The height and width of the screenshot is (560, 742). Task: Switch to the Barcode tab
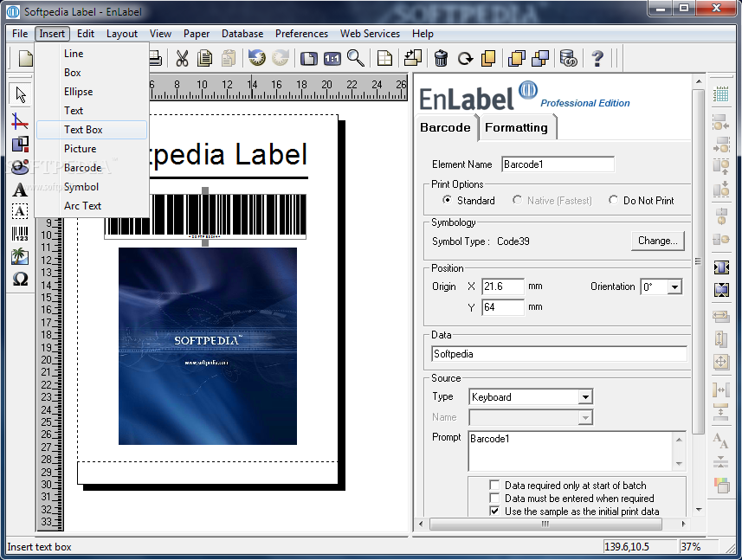445,127
